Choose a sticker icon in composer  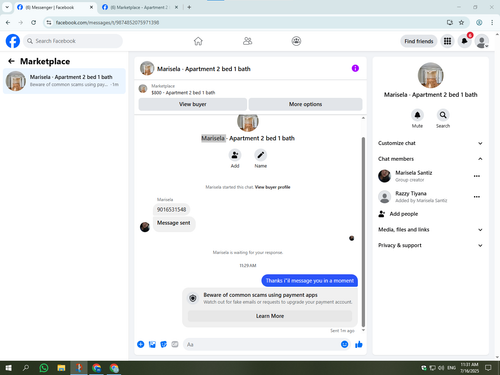click(x=163, y=344)
